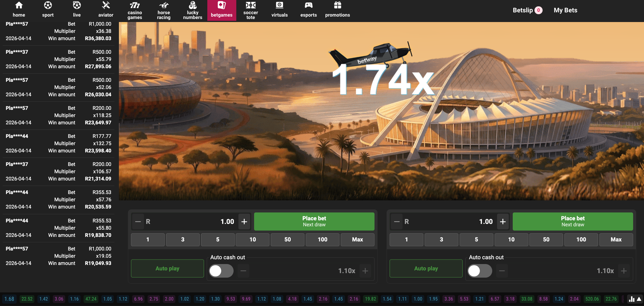Set left panel stake to 3

tap(183, 240)
